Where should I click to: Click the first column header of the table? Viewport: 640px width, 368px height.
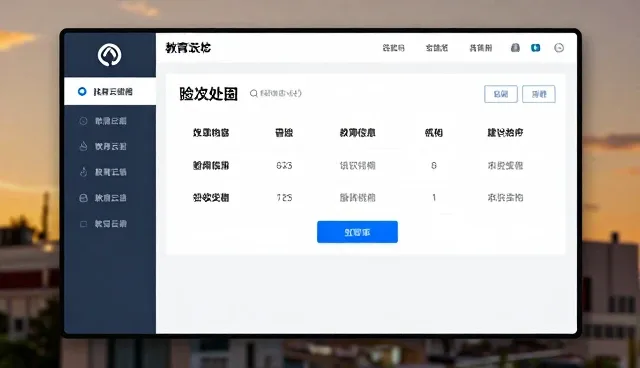click(x=211, y=133)
